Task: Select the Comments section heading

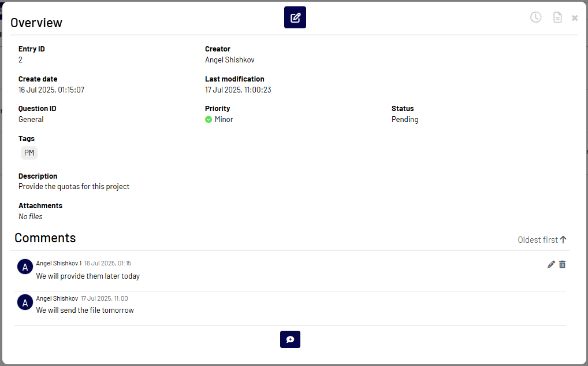Action: pyautogui.click(x=45, y=238)
